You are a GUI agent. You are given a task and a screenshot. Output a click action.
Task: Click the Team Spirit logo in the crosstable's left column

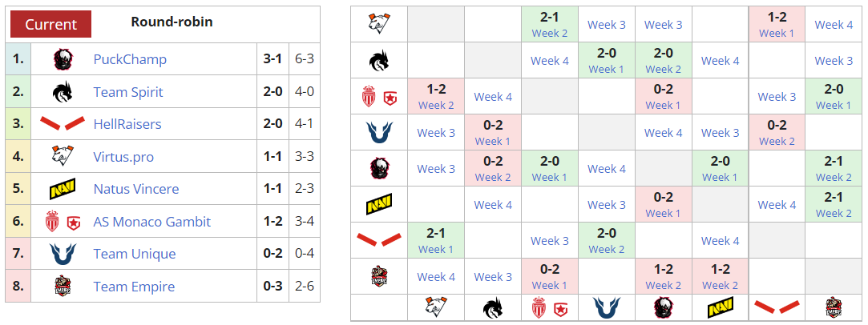click(x=378, y=60)
